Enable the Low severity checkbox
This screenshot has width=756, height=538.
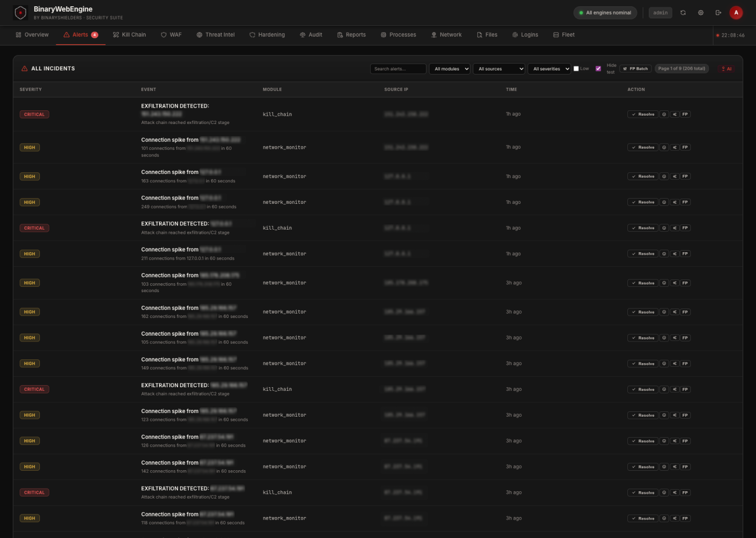click(x=576, y=69)
